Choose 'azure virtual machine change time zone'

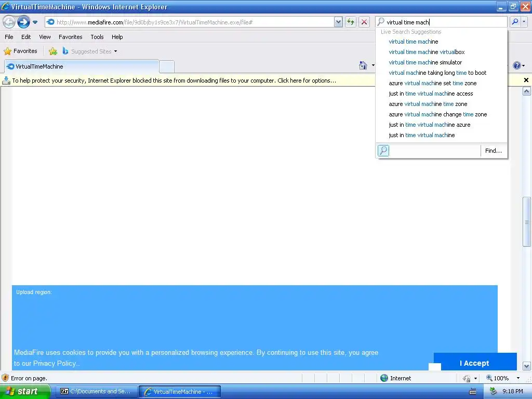[x=437, y=115]
